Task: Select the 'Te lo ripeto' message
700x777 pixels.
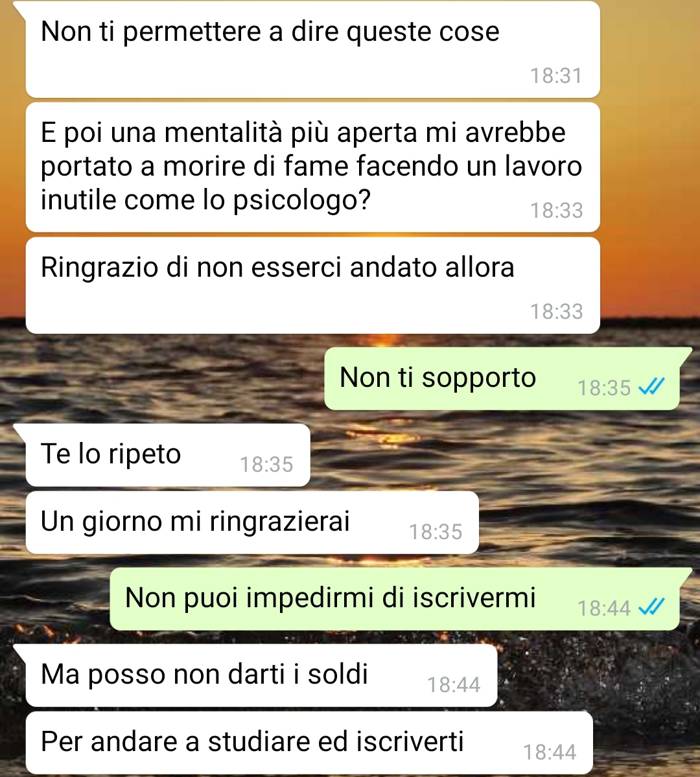Action: (x=168, y=455)
